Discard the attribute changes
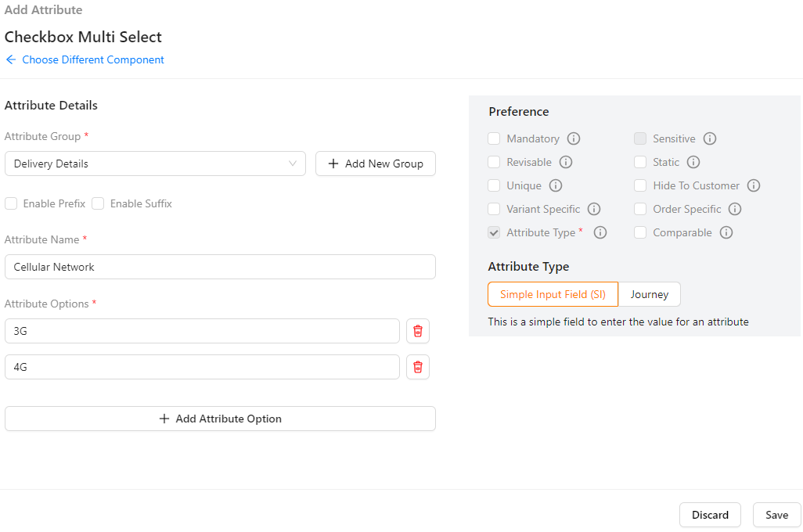 coord(710,515)
